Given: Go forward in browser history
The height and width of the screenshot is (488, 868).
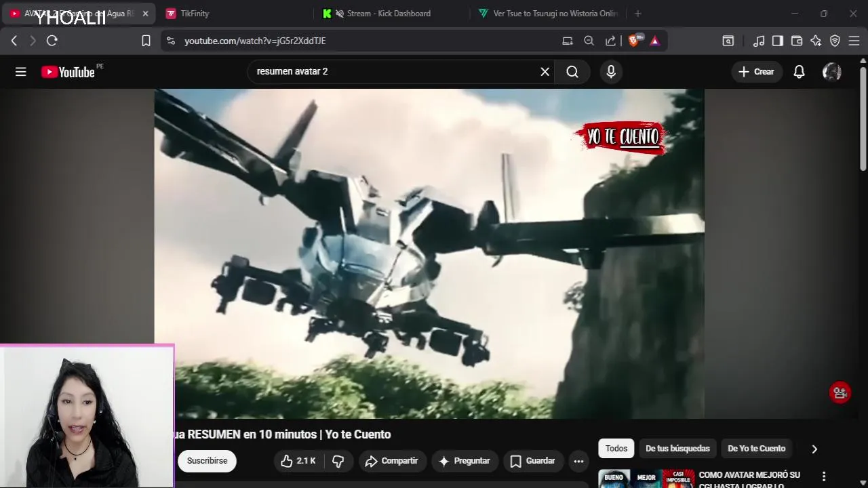Looking at the screenshot, I should [33, 41].
